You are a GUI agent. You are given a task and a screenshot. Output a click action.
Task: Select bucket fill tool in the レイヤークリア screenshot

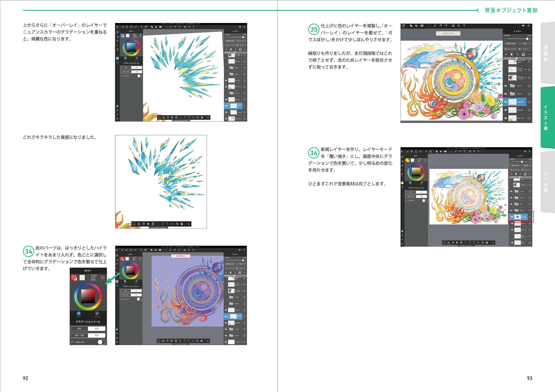416,26
